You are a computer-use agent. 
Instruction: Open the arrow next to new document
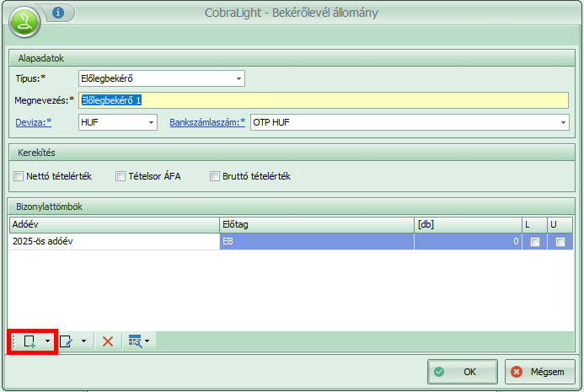47,341
